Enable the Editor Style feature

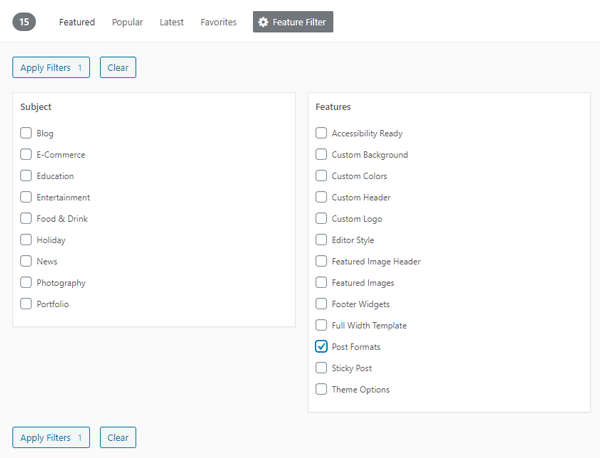click(321, 240)
